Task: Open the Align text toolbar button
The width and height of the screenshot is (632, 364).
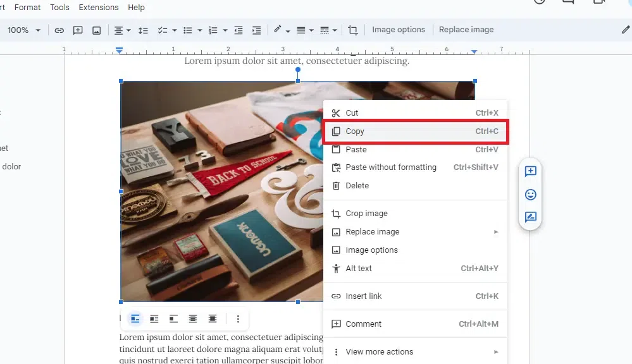Action: [118, 30]
